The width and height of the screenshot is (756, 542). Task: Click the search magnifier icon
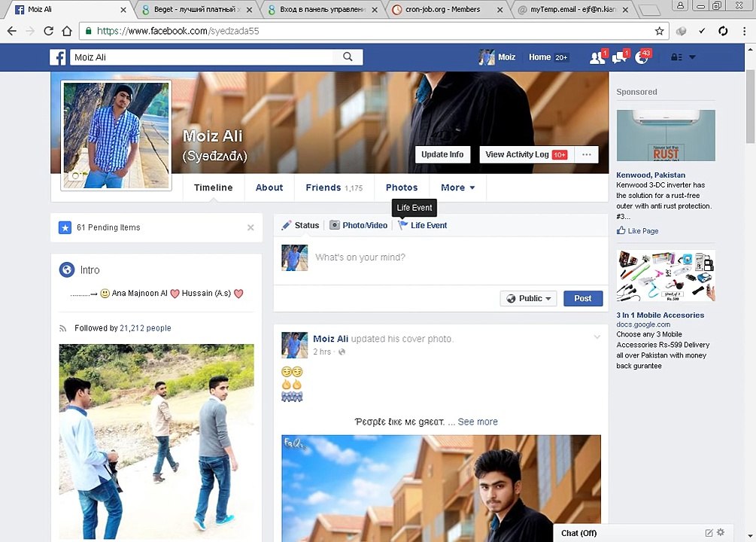tap(348, 57)
